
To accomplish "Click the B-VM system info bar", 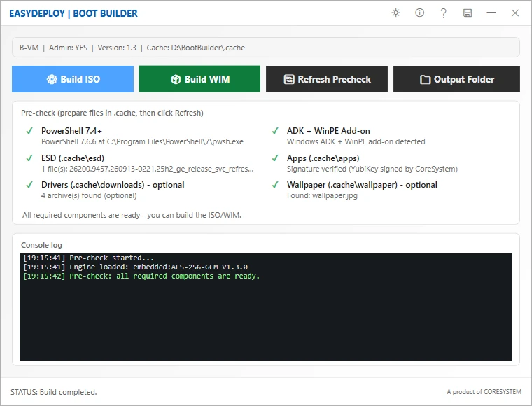I will pos(266,48).
